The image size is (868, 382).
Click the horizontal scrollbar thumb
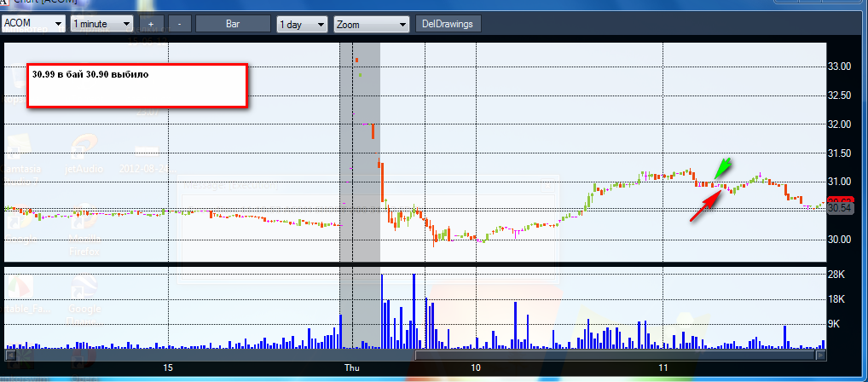point(616,355)
